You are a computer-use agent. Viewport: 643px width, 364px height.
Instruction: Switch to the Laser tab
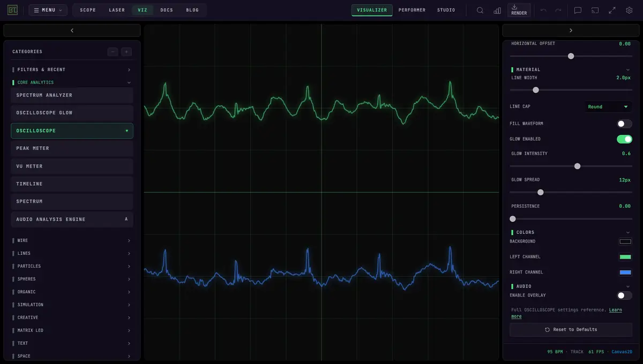pyautogui.click(x=117, y=10)
